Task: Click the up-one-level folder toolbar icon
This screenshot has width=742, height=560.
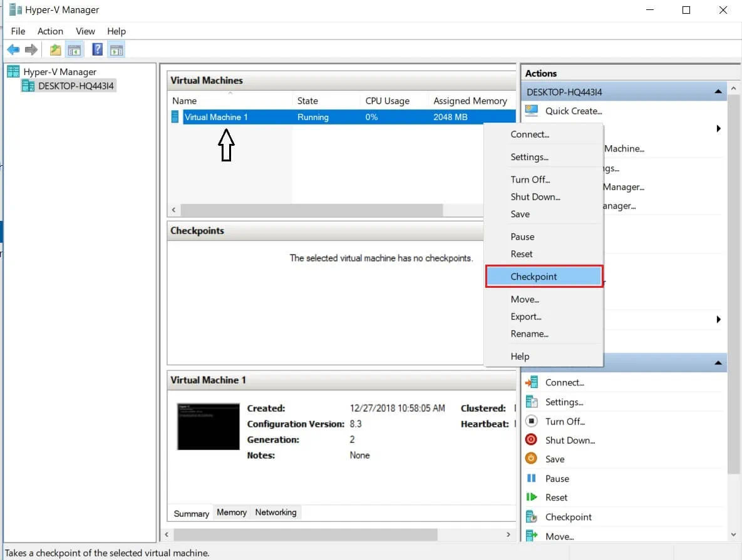Action: (x=56, y=50)
